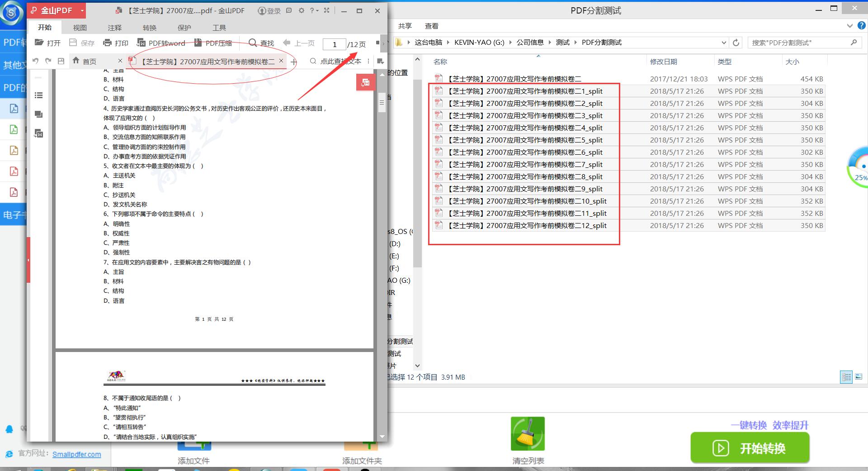
Task: Open the 查找 search tool
Action: coord(261,43)
